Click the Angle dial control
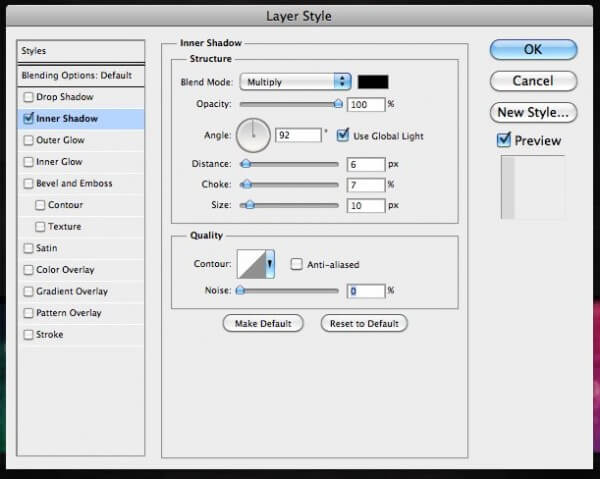Screen dimensions: 600x479 point(253,135)
